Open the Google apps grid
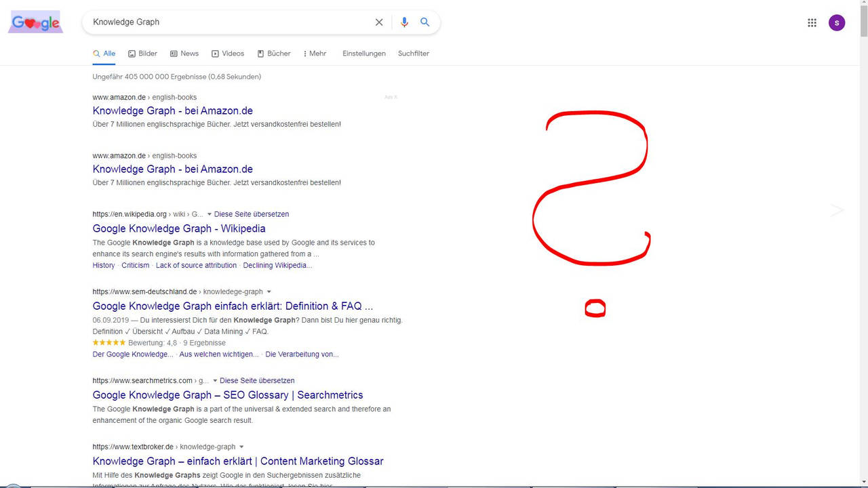The width and height of the screenshot is (868, 488). pos(812,22)
